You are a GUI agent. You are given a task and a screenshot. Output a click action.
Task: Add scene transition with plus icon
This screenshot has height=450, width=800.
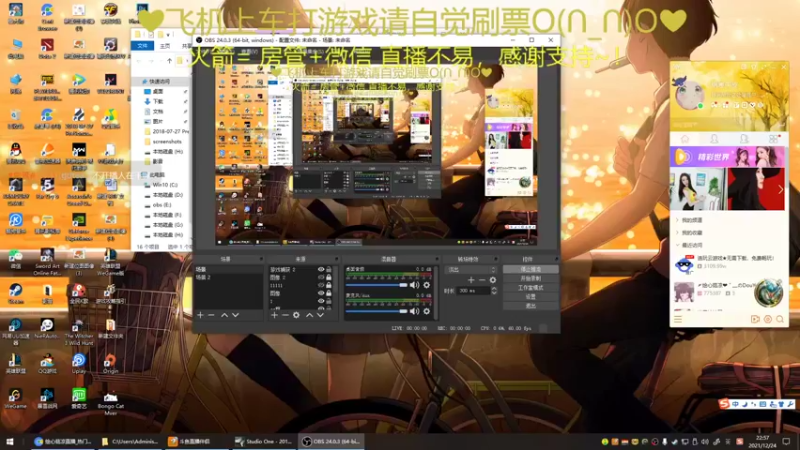[x=471, y=280]
